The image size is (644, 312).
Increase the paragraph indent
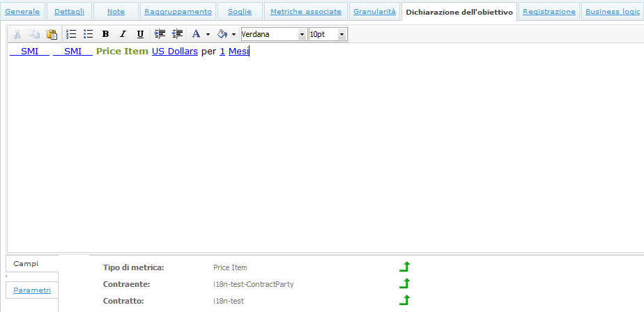coord(160,34)
